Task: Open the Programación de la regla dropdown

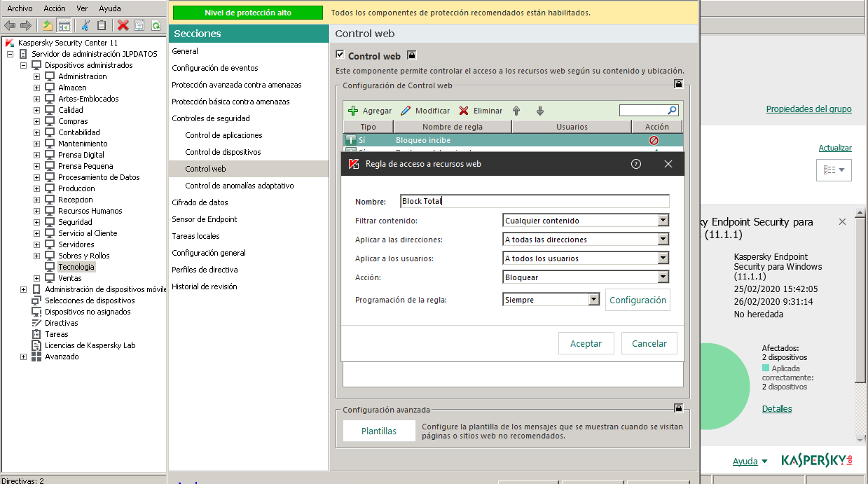Action: click(593, 300)
